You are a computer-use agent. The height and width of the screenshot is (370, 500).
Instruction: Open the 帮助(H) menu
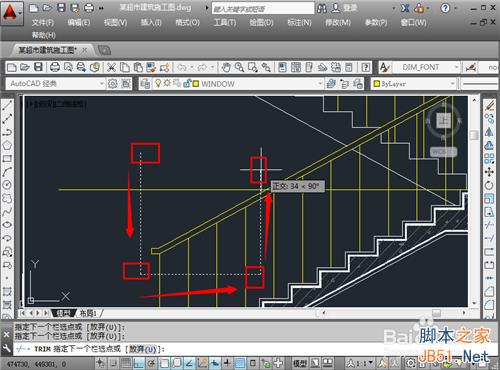[44, 35]
